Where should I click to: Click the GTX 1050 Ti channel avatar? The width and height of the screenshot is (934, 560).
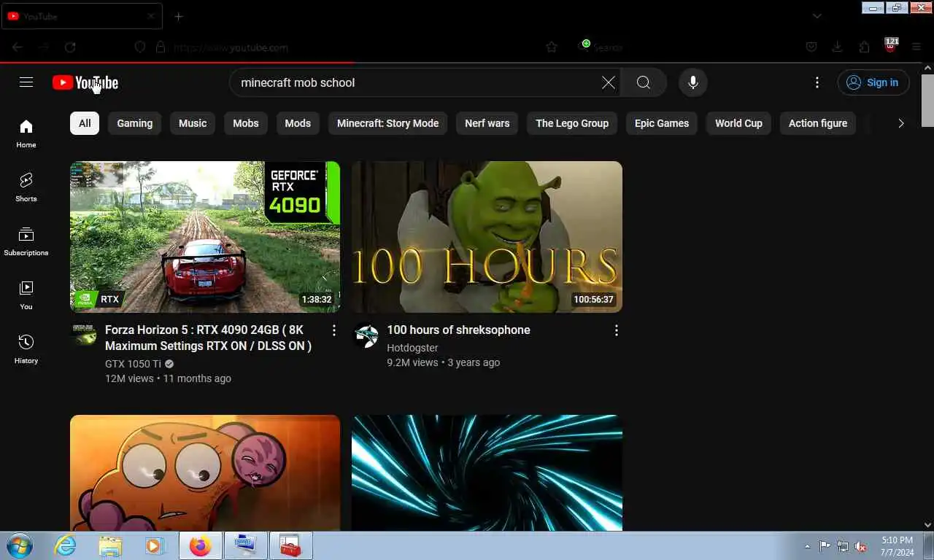point(83,335)
